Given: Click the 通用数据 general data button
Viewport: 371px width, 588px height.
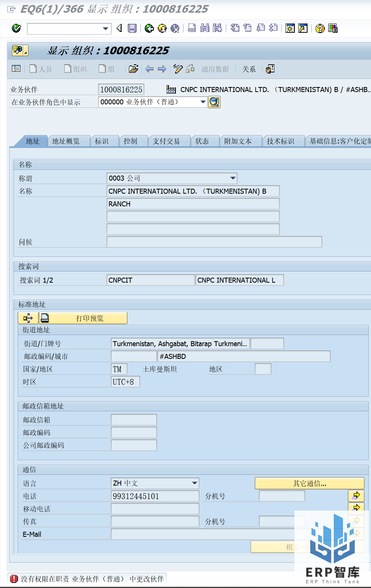Looking at the screenshot, I should pyautogui.click(x=215, y=69).
